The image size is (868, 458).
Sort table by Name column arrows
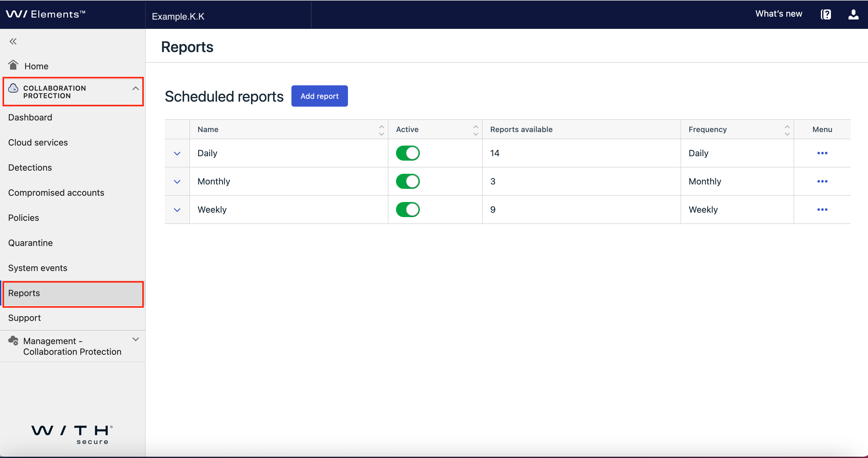pyautogui.click(x=382, y=130)
